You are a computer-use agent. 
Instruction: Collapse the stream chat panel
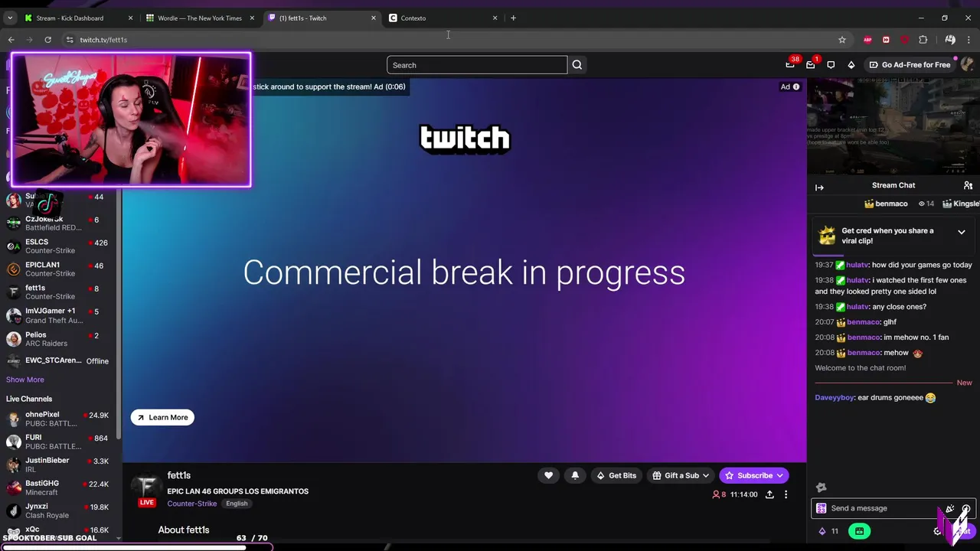point(819,187)
